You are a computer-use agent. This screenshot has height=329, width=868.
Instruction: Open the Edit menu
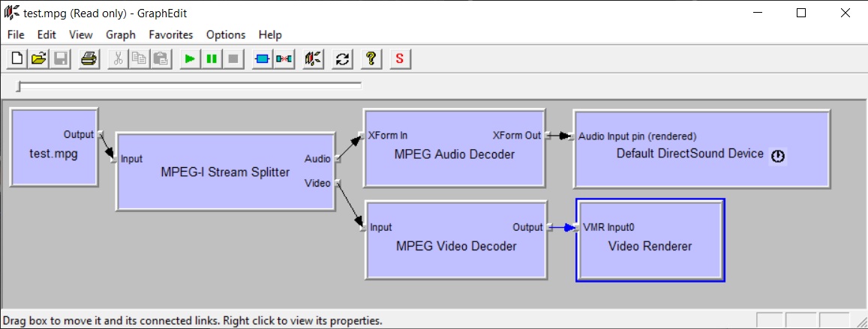coord(47,34)
